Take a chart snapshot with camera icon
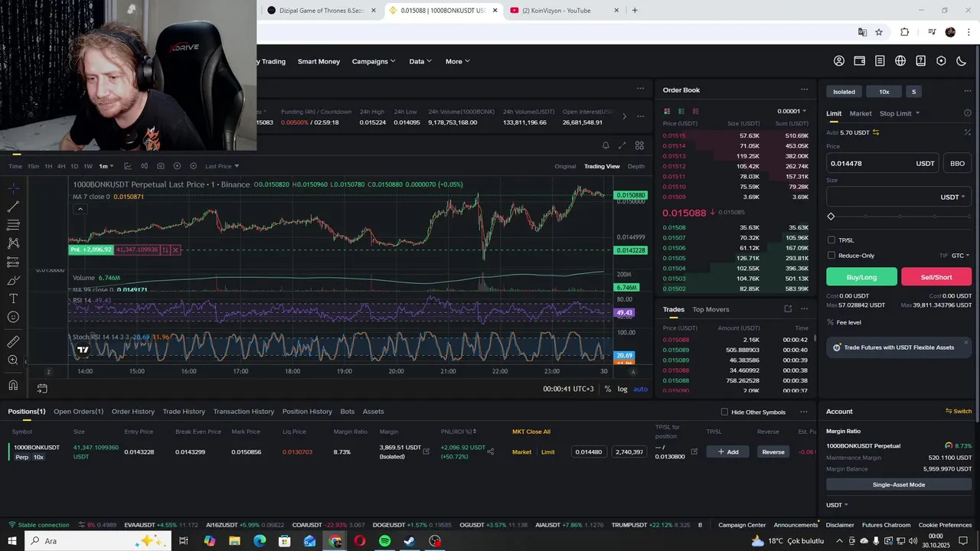980x551 pixels. pyautogui.click(x=160, y=166)
